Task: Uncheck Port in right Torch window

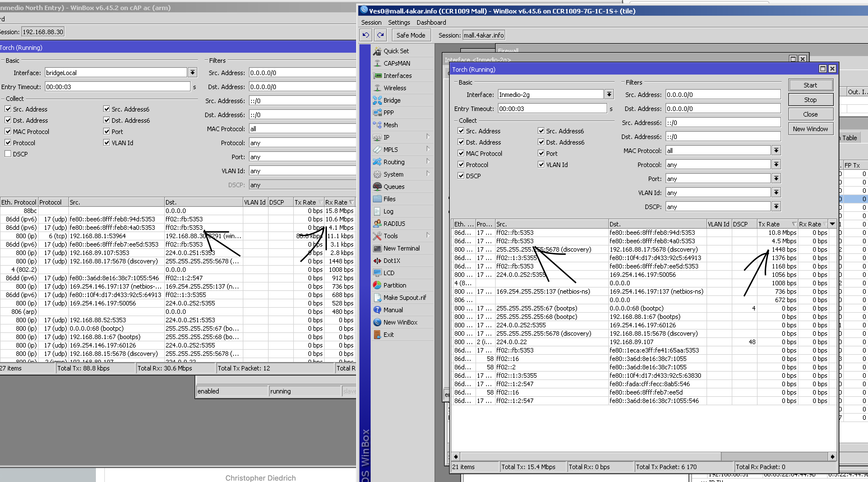Action: coord(541,153)
